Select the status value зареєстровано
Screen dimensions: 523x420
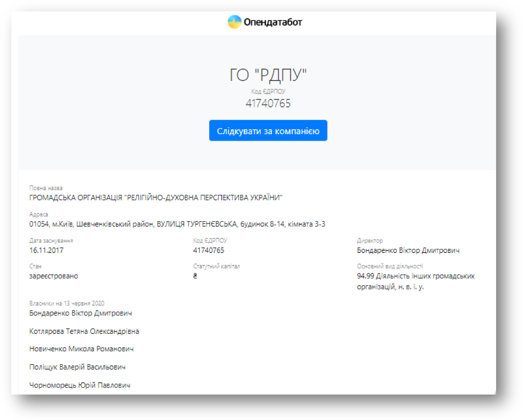point(54,276)
